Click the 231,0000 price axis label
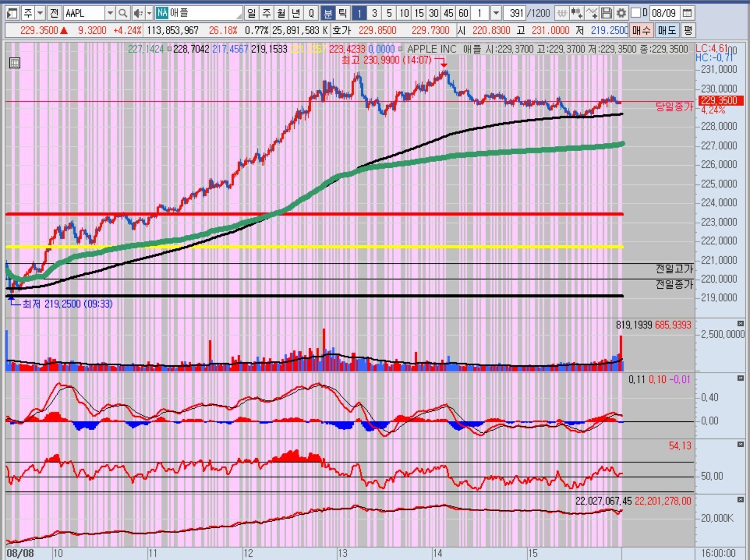Screen dimensions: 750x560 point(719,70)
